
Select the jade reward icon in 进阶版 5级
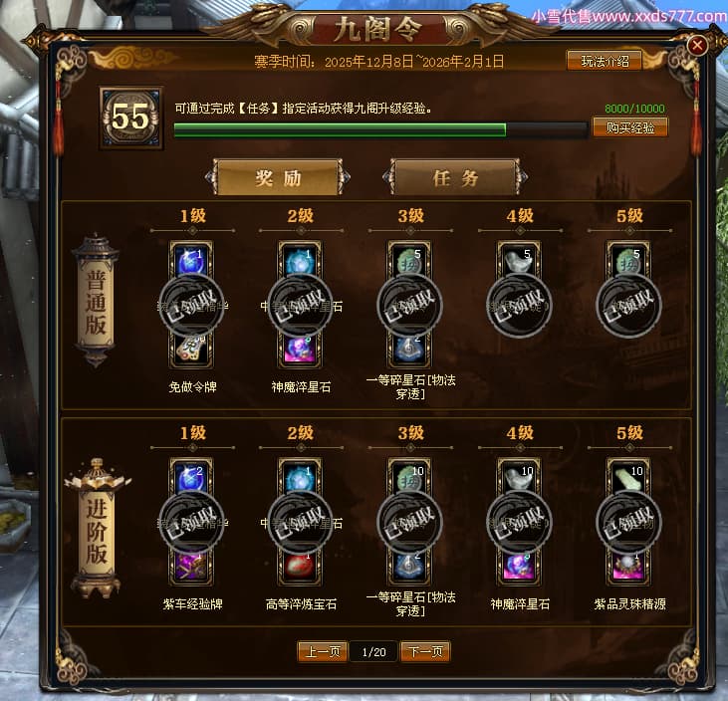click(x=628, y=477)
